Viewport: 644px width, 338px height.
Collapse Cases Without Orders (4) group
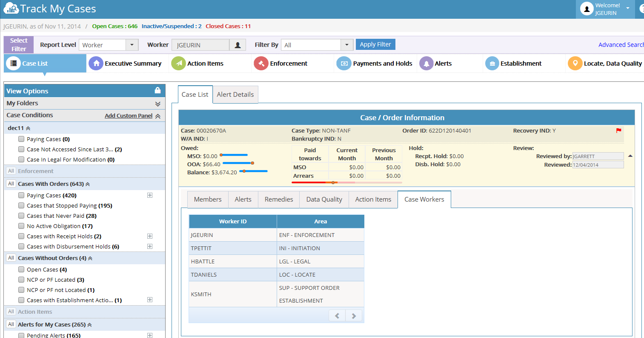(x=90, y=258)
